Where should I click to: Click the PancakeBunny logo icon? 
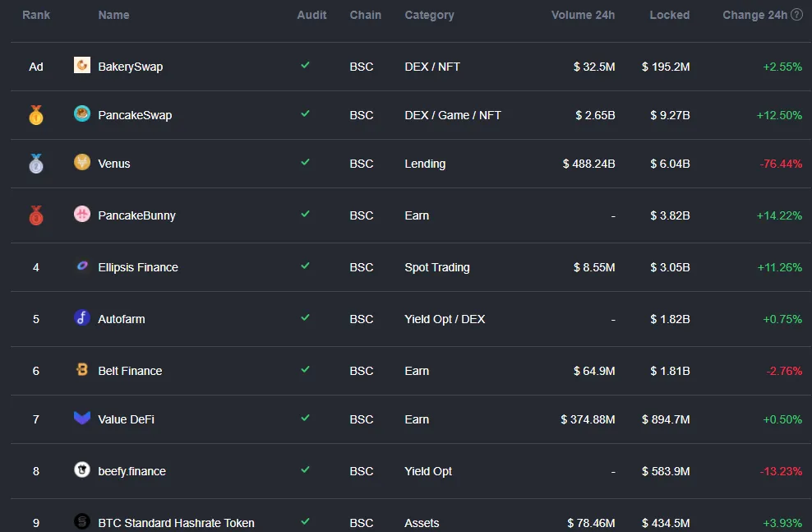[82, 214]
